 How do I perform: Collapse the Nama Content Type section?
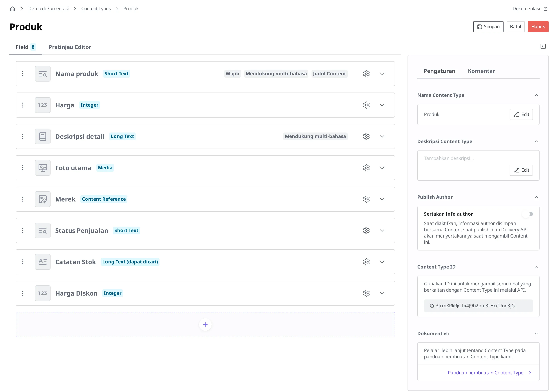(x=536, y=95)
